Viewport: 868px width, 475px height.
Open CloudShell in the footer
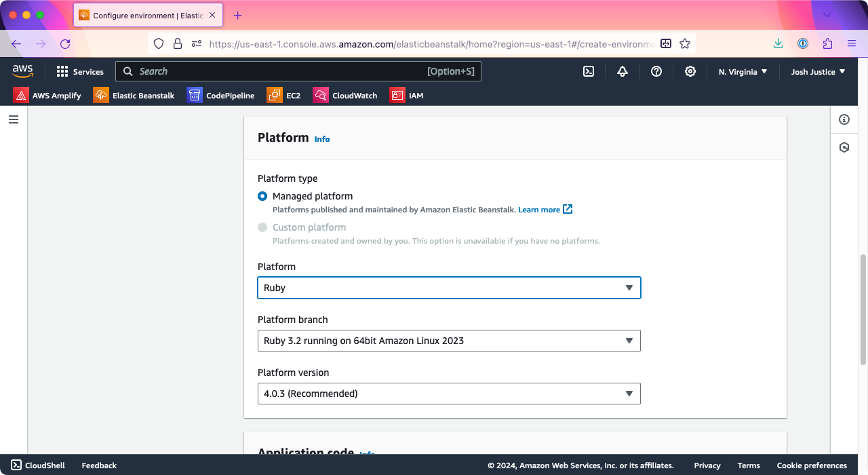pos(38,465)
